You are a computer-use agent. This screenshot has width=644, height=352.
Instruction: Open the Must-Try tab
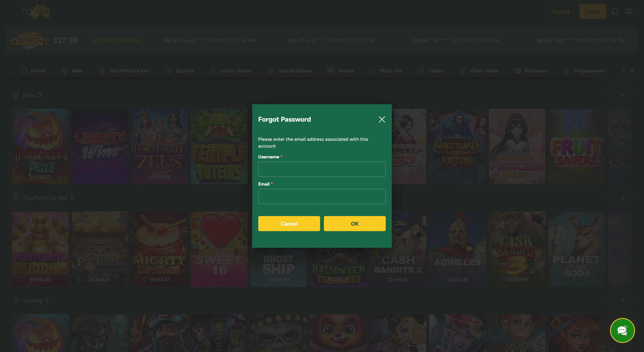[x=386, y=71]
